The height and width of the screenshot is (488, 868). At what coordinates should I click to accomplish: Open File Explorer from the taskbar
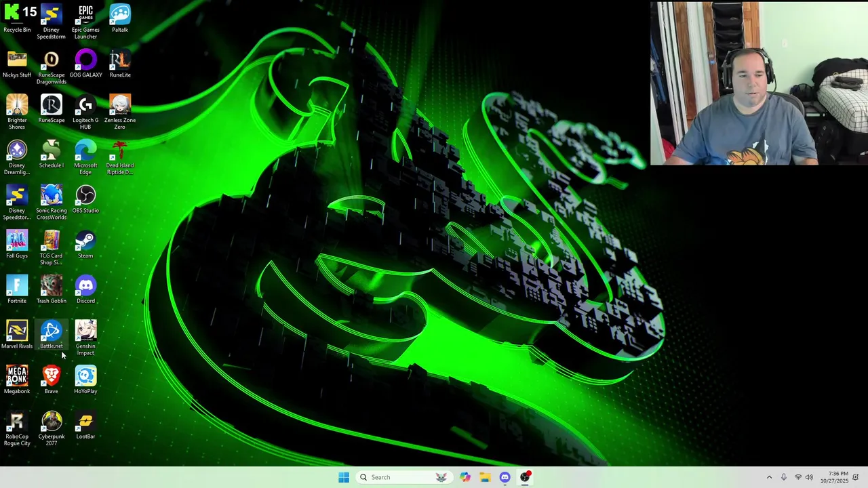pos(485,477)
